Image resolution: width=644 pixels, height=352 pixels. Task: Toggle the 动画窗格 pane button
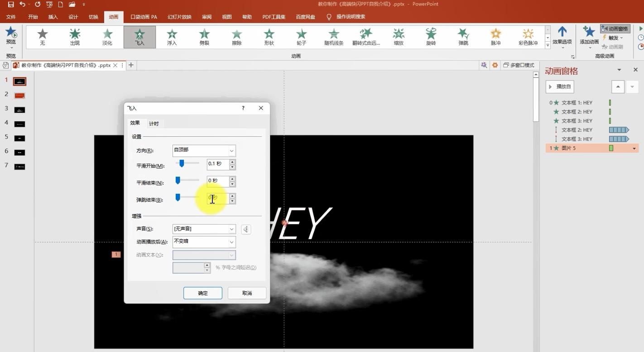(615, 29)
